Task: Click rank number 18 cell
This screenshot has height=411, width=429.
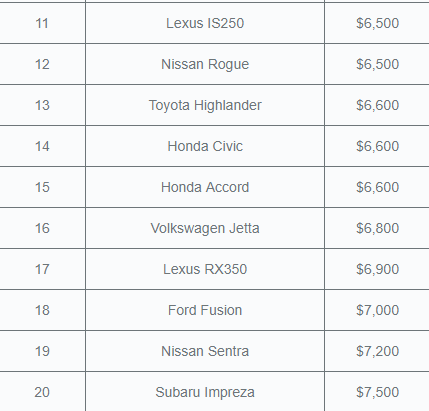Action: [x=42, y=310]
